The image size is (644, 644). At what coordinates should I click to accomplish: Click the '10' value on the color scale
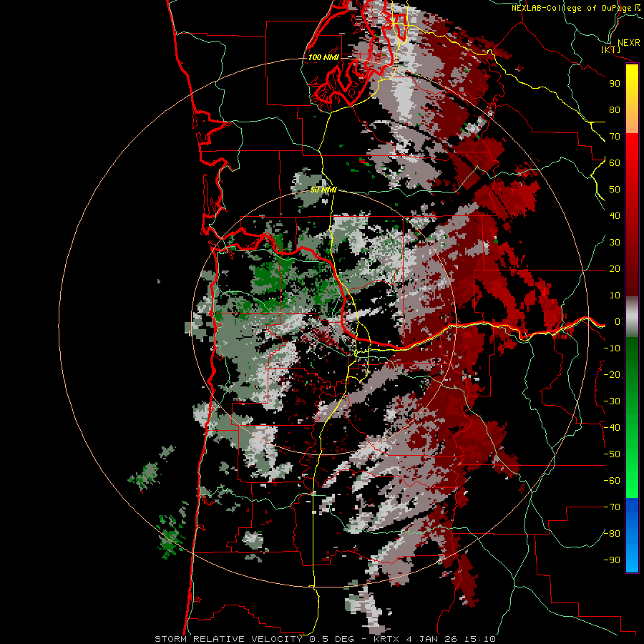point(615,296)
